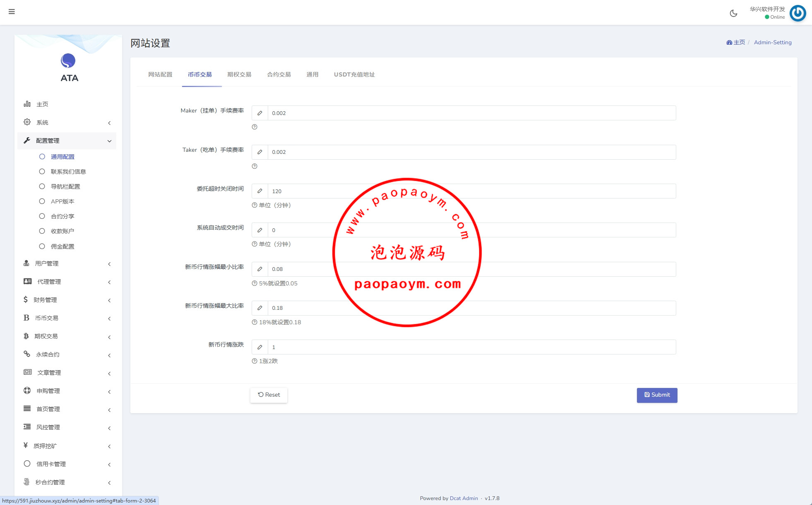This screenshot has height=505, width=812.
Task: Select the 联系我们信息 radio item
Action: coord(42,171)
